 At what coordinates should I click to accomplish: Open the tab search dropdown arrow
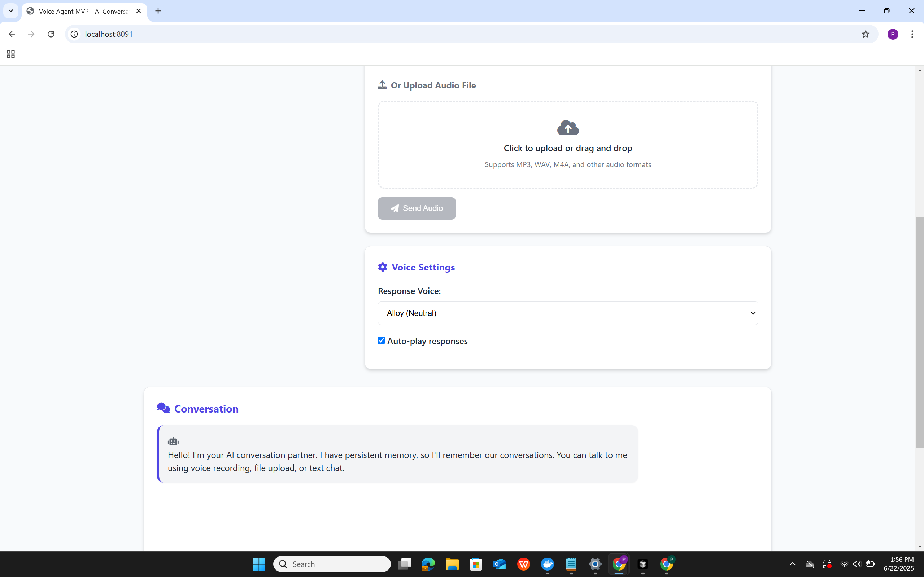(11, 11)
